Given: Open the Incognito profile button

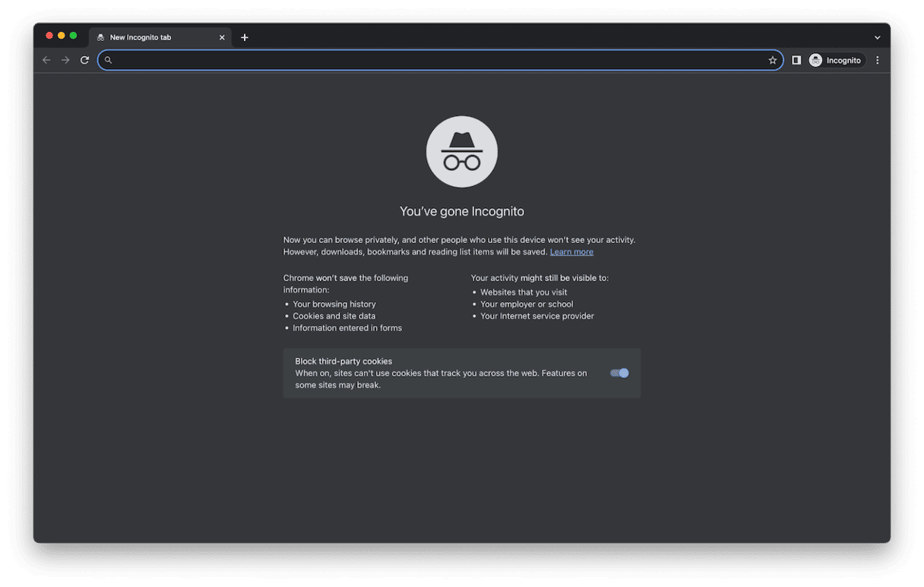Looking at the screenshot, I should tap(837, 60).
